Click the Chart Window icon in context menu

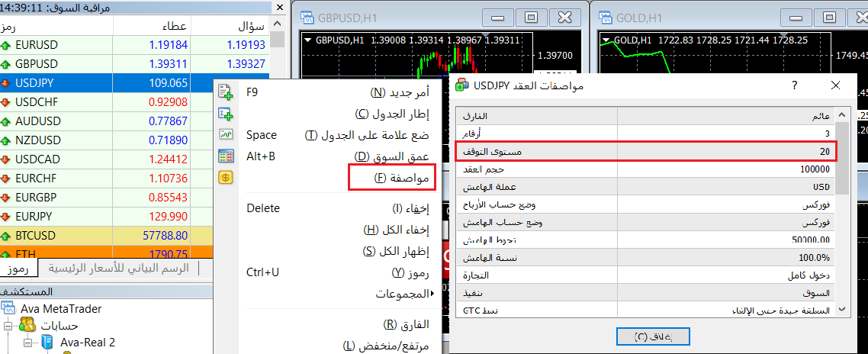point(226,114)
